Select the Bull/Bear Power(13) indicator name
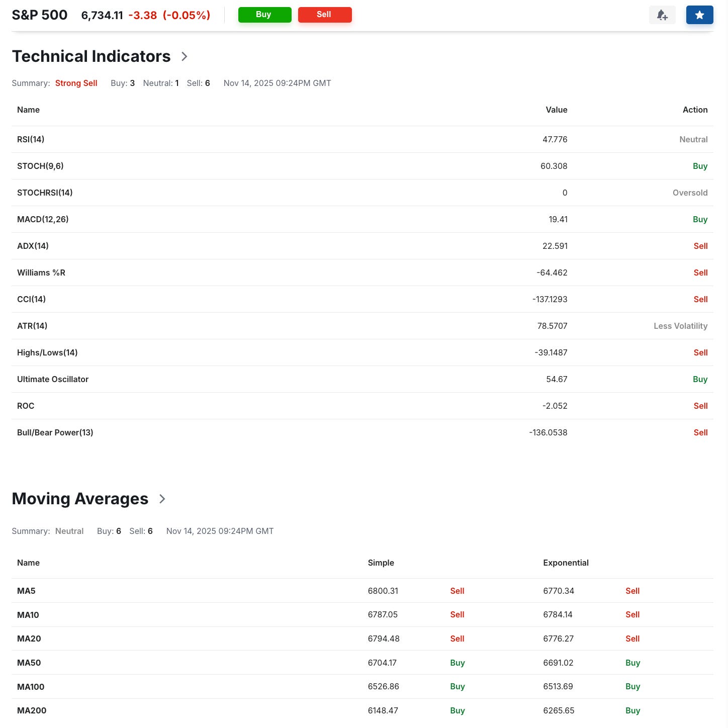The height and width of the screenshot is (728, 728). [x=55, y=432]
